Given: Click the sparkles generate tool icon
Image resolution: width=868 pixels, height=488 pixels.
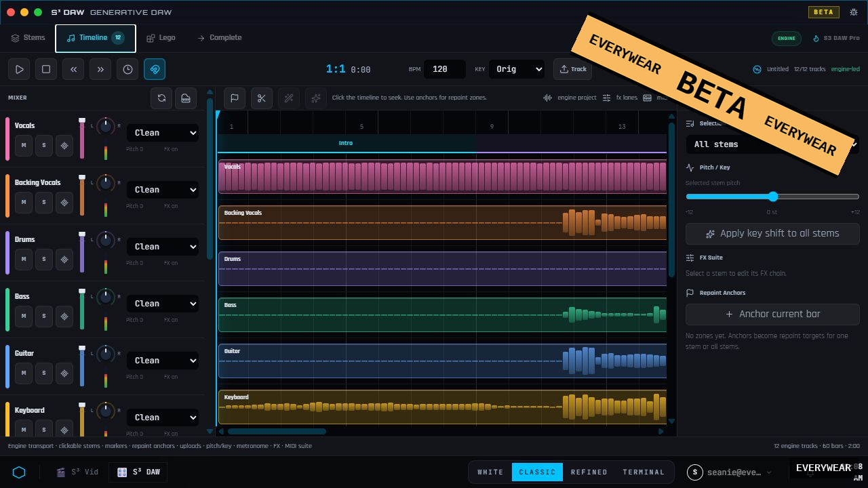Looking at the screenshot, I should 315,98.
